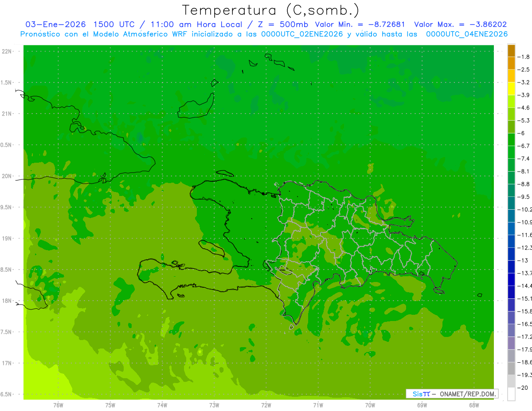
Task: Select valid-until time '0000UTC_04ENE2026'
Action: click(466, 34)
